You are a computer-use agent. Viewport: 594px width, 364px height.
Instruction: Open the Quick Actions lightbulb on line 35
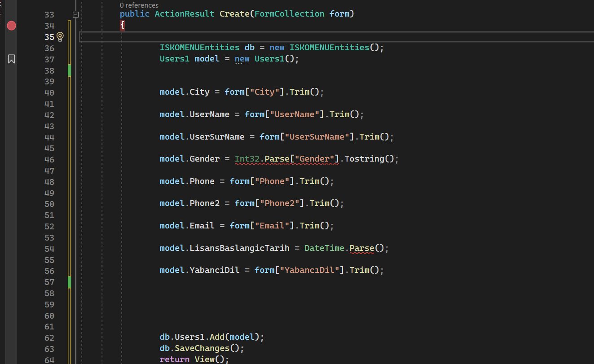[61, 37]
